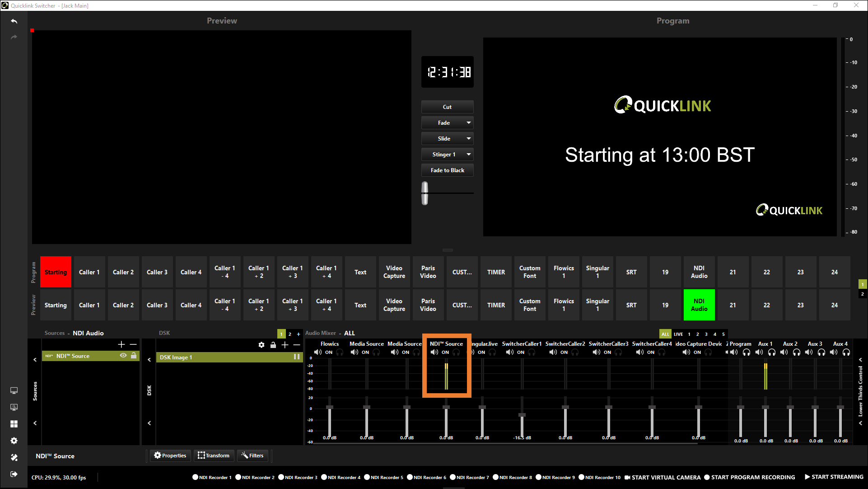Image resolution: width=868 pixels, height=489 pixels.
Task: Toggle NDI Recorder 1 recording
Action: tap(212, 477)
